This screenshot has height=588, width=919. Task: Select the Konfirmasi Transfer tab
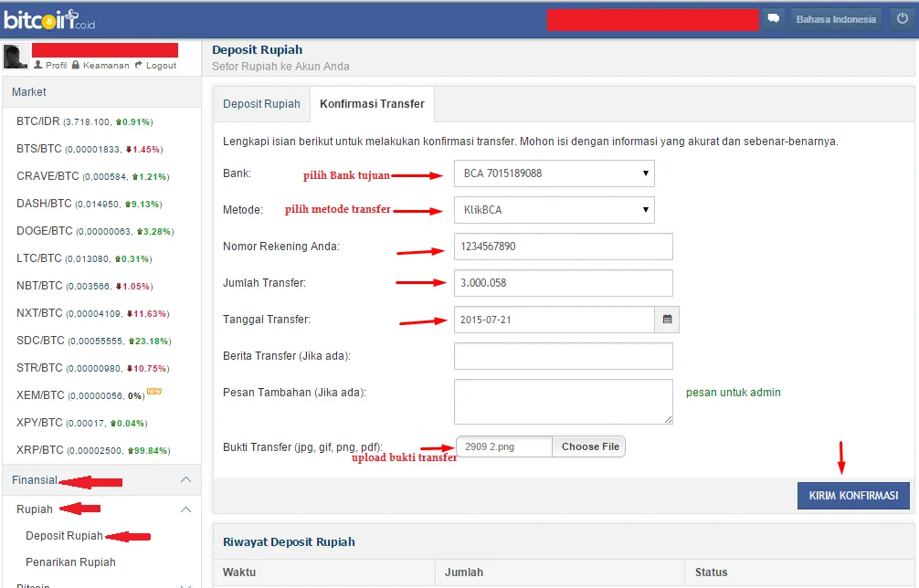click(372, 104)
